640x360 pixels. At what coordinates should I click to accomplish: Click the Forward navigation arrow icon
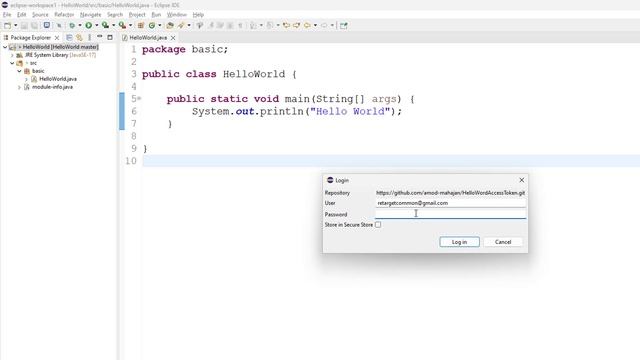pos(324,25)
